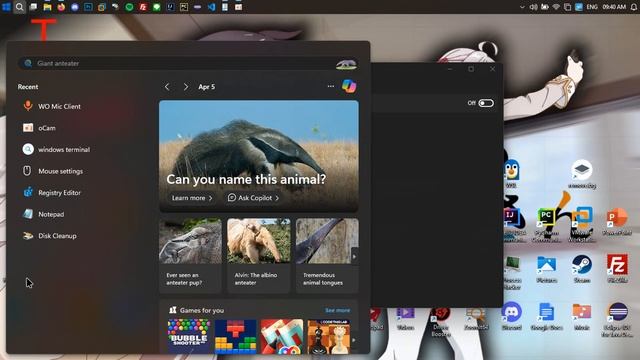Click the Ask Copilot button
The width and height of the screenshot is (640, 360).
pos(253,198)
